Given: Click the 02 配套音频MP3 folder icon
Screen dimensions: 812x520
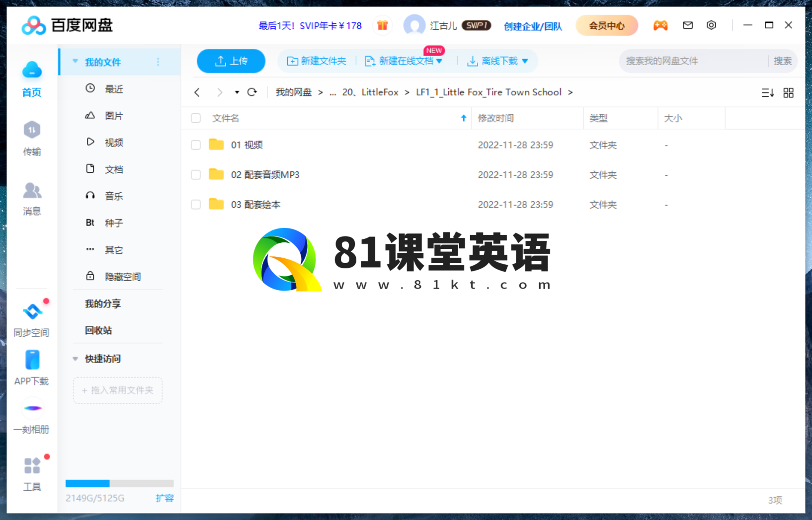Looking at the screenshot, I should point(216,174).
